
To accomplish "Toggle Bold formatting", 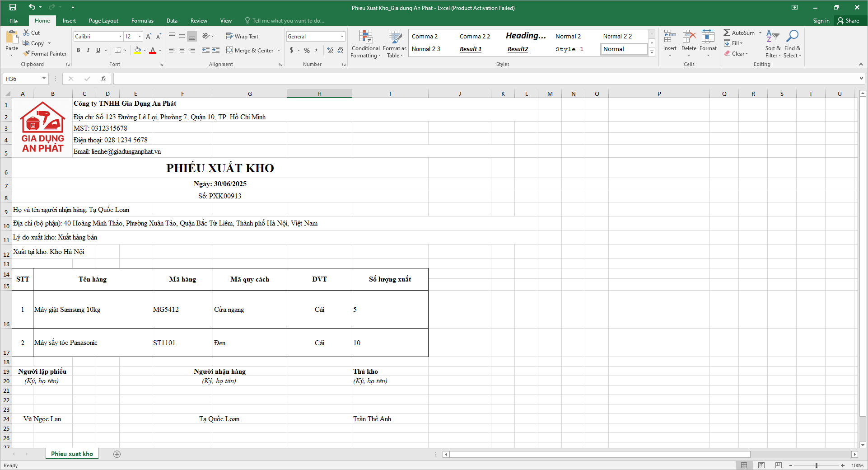I will pos(78,50).
